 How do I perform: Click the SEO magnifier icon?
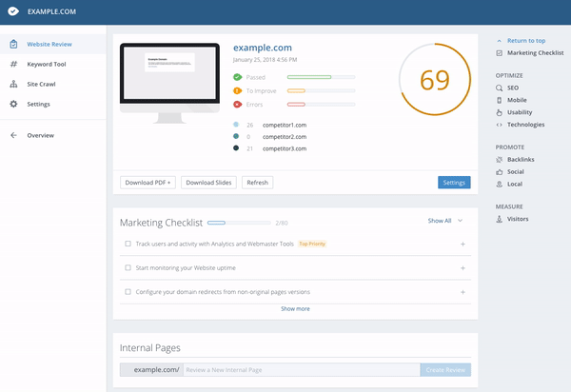click(x=500, y=88)
